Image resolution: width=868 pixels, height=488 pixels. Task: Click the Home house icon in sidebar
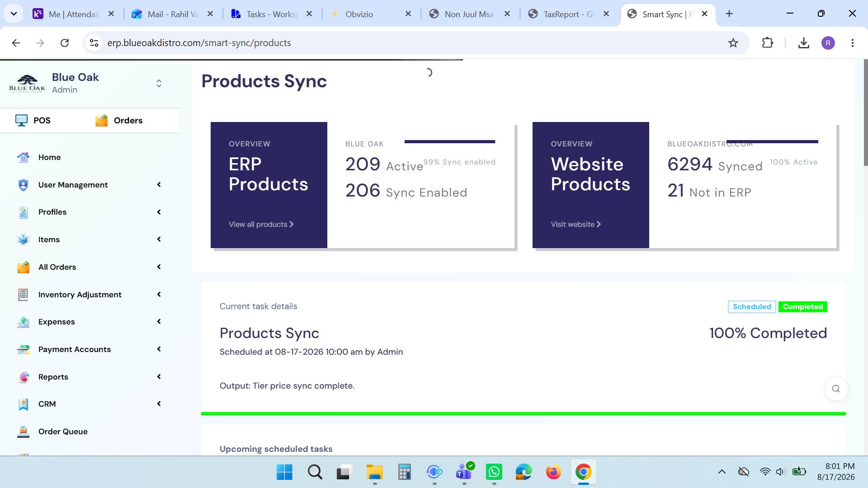point(23,157)
